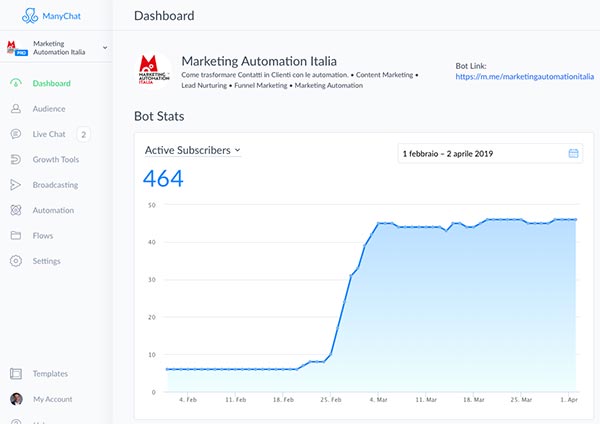Open the Dashboard gauge icon
The height and width of the screenshot is (424, 600).
point(16,83)
